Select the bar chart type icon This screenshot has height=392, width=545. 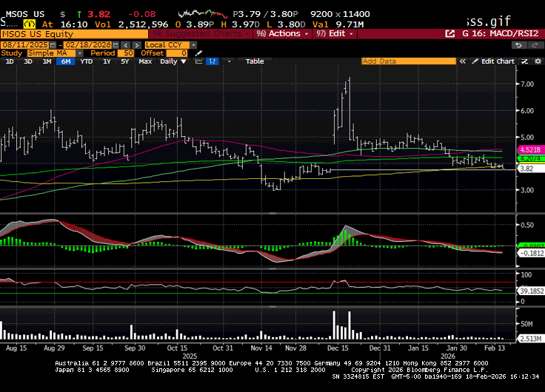(x=212, y=61)
